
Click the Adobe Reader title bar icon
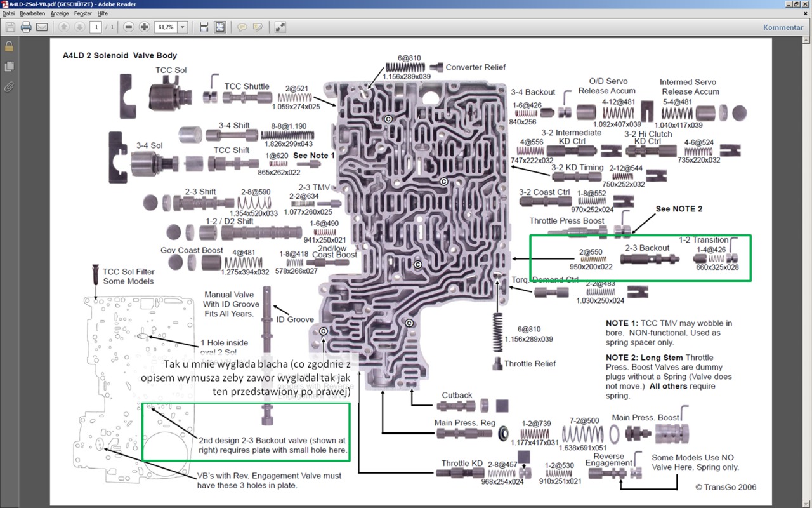(x=4, y=4)
